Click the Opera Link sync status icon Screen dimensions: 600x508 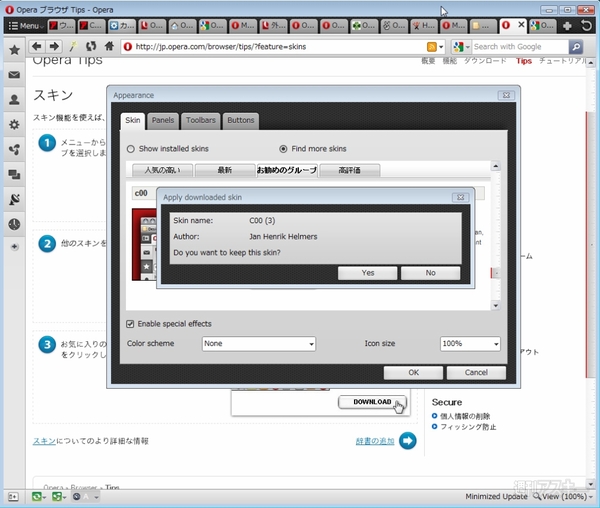point(36,497)
